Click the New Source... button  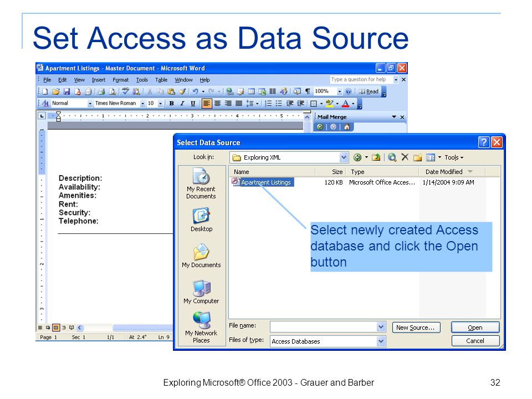pyautogui.click(x=415, y=328)
